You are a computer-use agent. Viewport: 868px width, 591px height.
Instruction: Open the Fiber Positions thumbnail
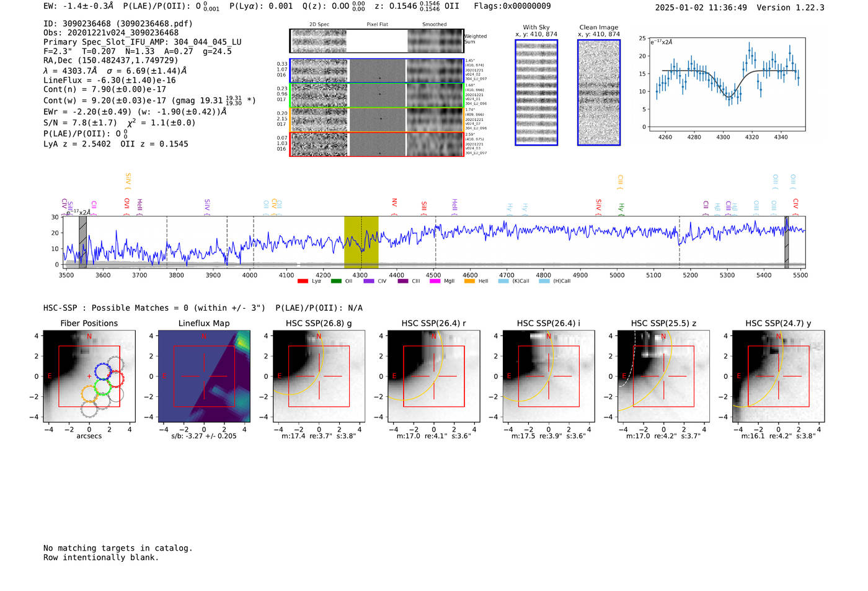(89, 376)
